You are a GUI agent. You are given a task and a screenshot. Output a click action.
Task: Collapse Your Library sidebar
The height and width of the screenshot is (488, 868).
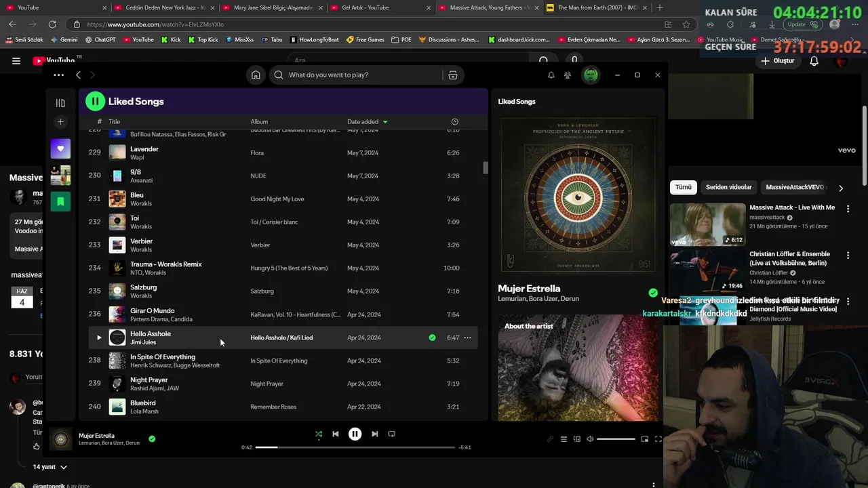coord(60,103)
